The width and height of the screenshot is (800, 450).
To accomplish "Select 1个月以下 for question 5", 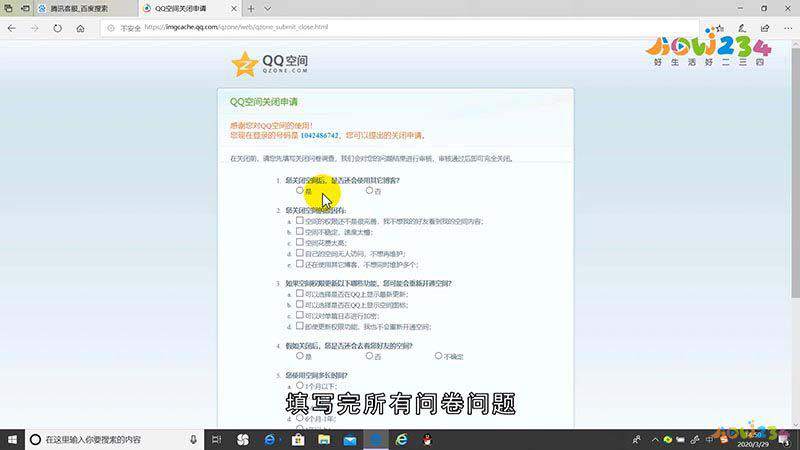I will point(299,386).
